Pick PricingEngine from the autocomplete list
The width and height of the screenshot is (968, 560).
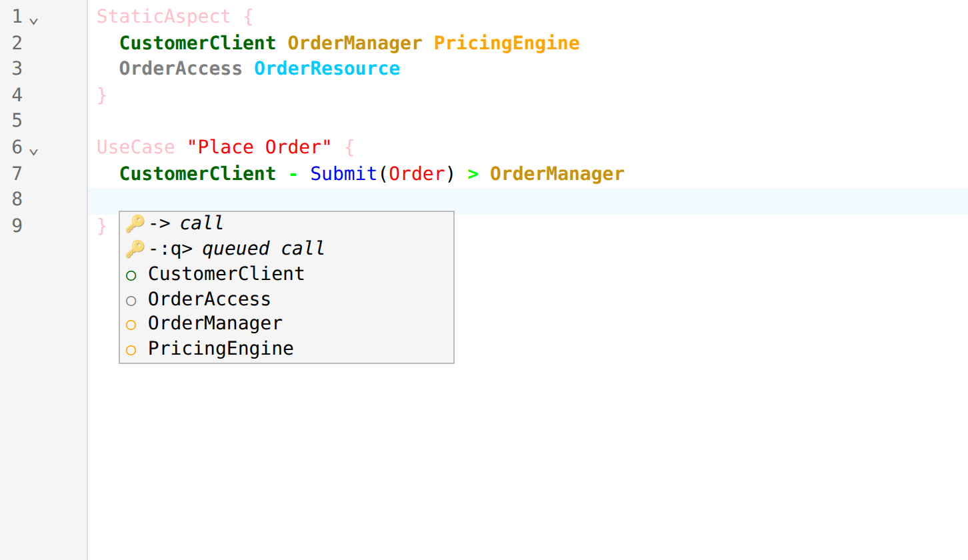point(287,349)
